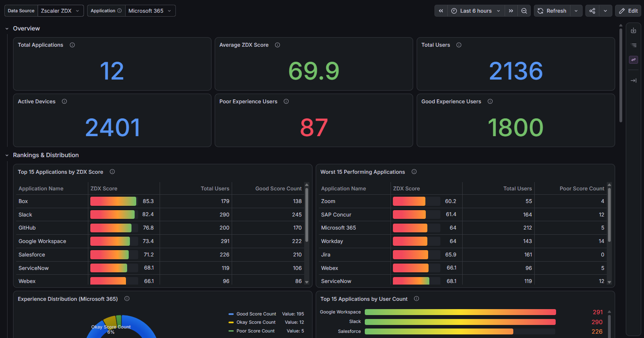Select the Jira row
This screenshot has height=338, width=644.
pyautogui.click(x=463, y=254)
